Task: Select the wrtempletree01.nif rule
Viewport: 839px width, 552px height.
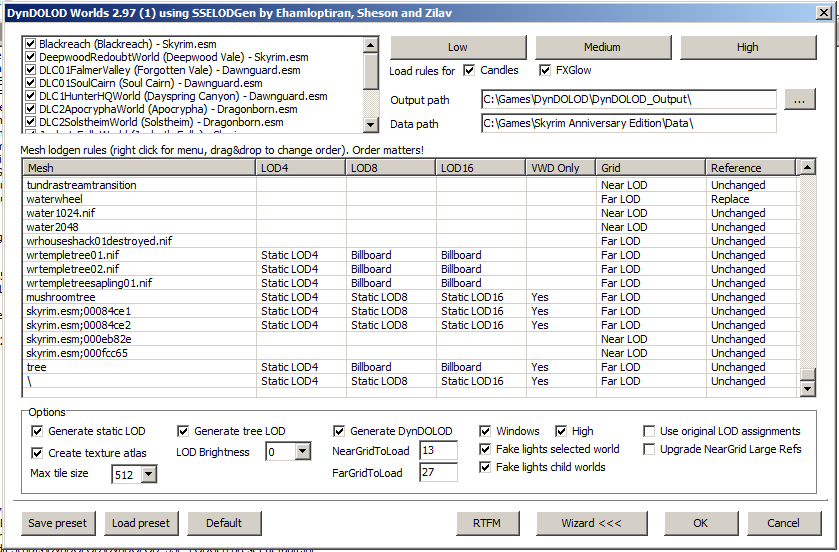Action: (411, 255)
